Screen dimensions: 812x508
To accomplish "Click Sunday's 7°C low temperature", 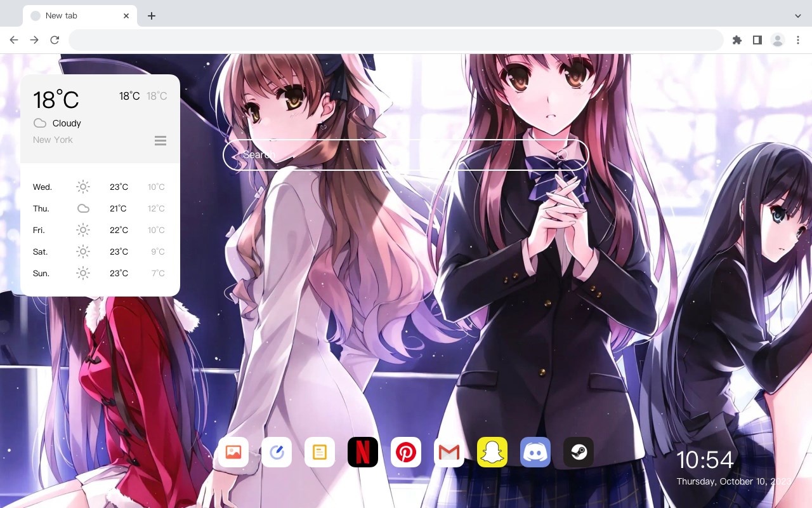I will [x=158, y=273].
